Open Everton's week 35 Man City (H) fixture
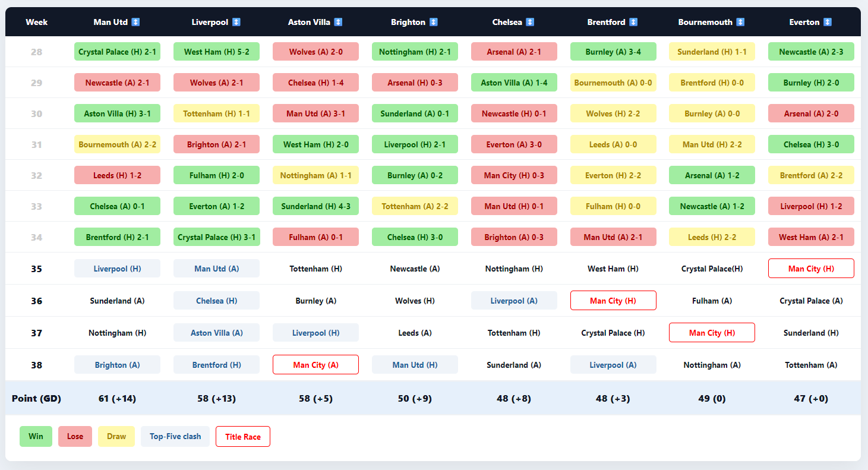Image resolution: width=868 pixels, height=470 pixels. (x=811, y=269)
